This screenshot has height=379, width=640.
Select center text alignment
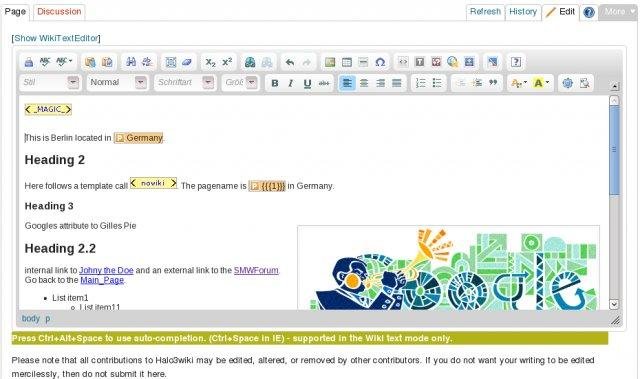tap(364, 83)
